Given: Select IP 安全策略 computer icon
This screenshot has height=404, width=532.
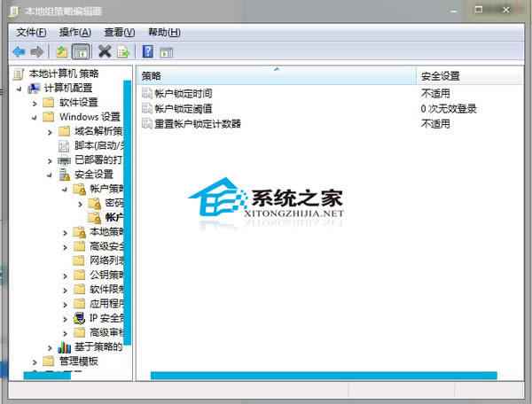Looking at the screenshot, I should (80, 318).
